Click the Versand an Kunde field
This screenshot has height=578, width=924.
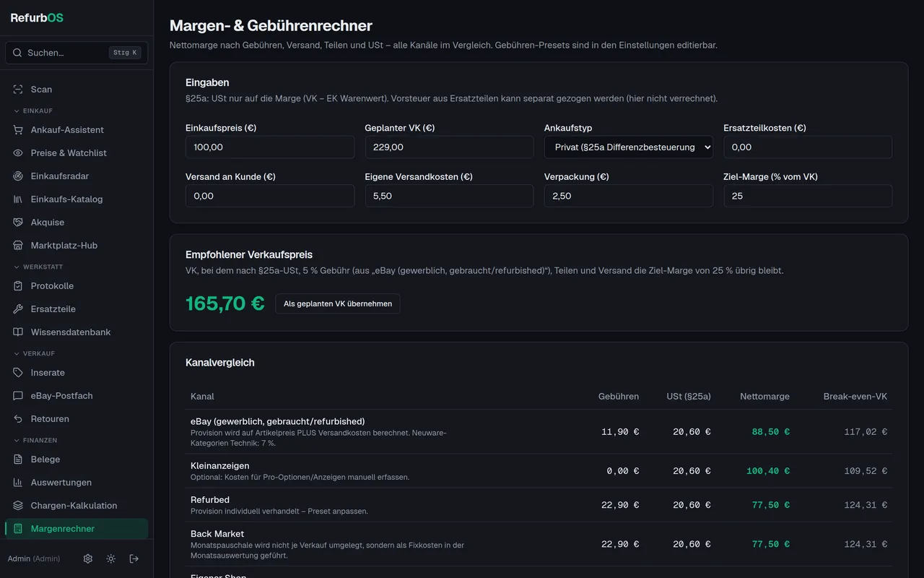270,196
